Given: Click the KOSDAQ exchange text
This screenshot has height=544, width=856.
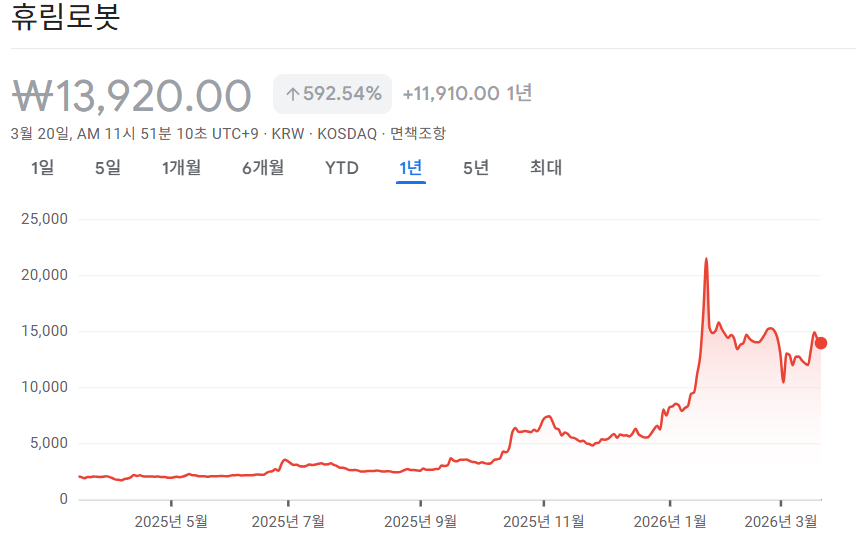Looking at the screenshot, I should 347,134.
